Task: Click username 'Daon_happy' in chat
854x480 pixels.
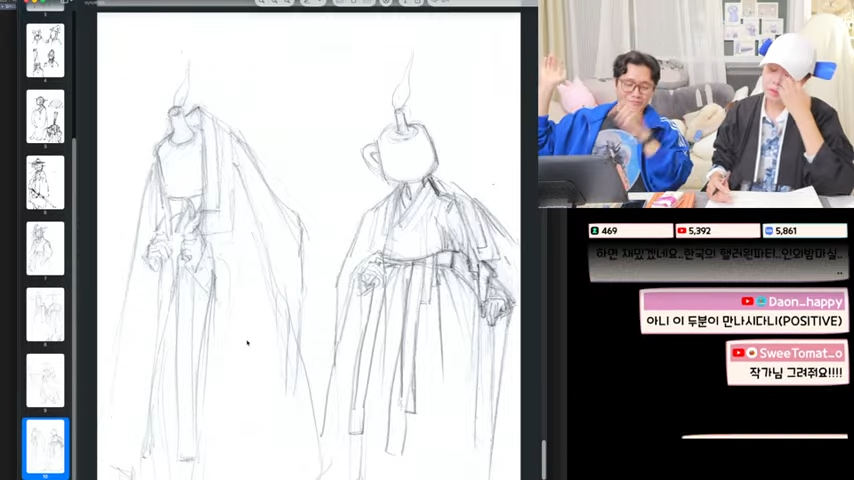Action: click(x=805, y=302)
